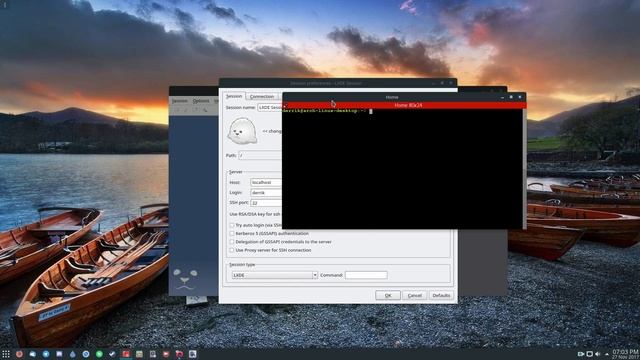Open the Session menu in X2Go window

tap(180, 101)
